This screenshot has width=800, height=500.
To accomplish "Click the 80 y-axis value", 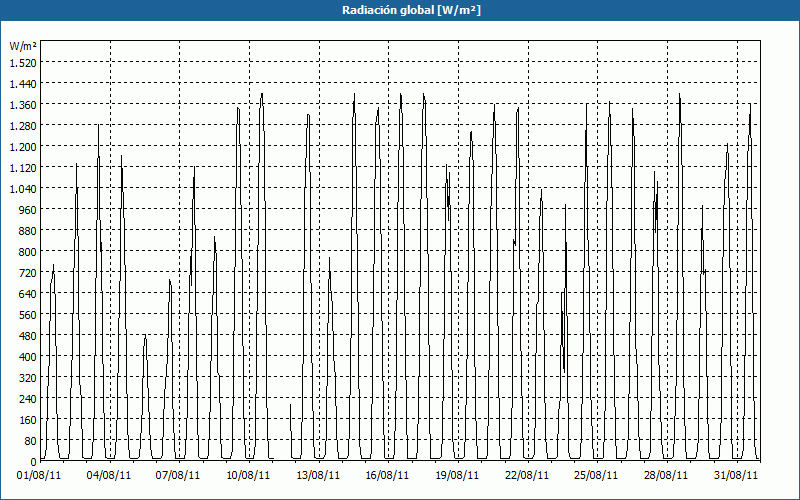I will tap(31, 441).
